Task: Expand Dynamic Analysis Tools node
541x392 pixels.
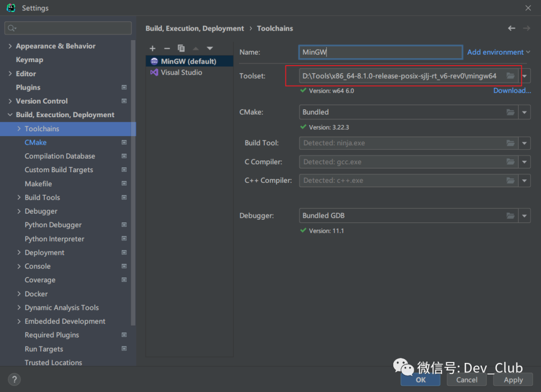Action: click(19, 307)
